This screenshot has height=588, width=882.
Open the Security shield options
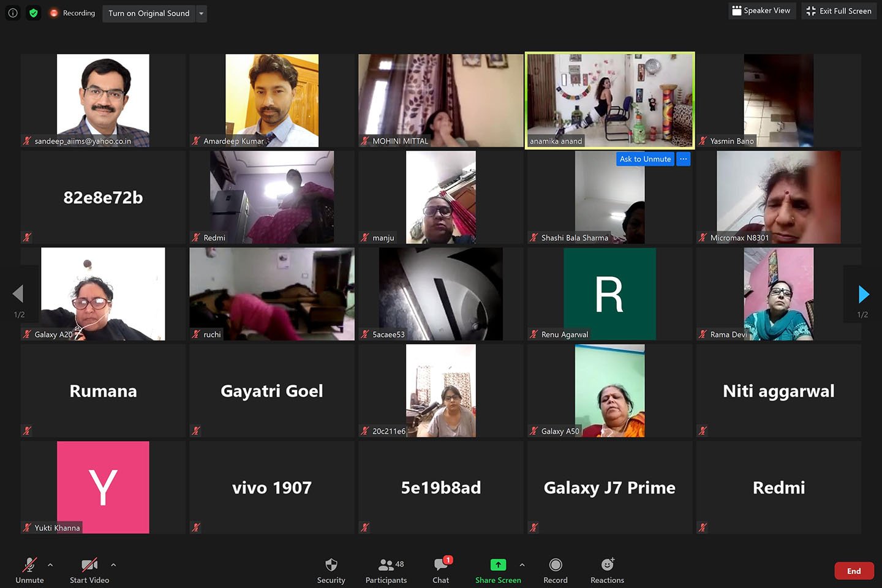tap(331, 565)
